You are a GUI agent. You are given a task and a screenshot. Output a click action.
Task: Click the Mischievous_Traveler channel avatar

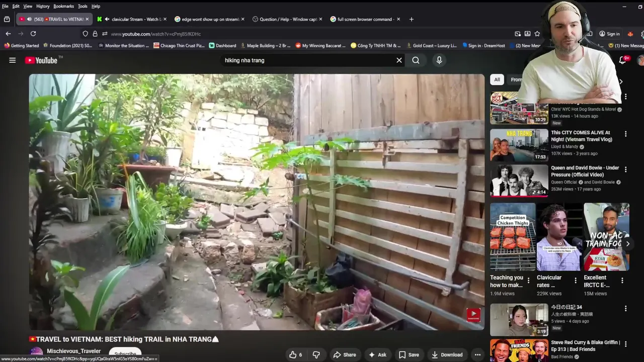click(x=37, y=354)
